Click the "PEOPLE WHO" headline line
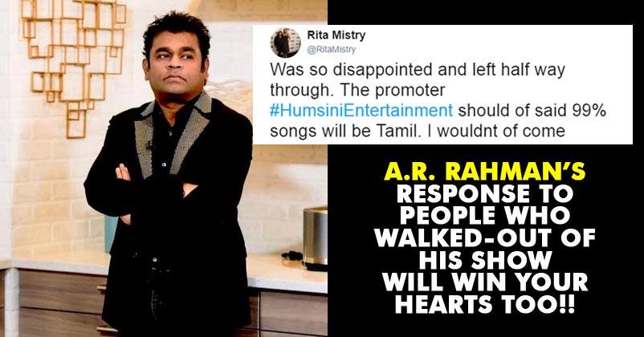The image size is (644, 337). tap(485, 216)
